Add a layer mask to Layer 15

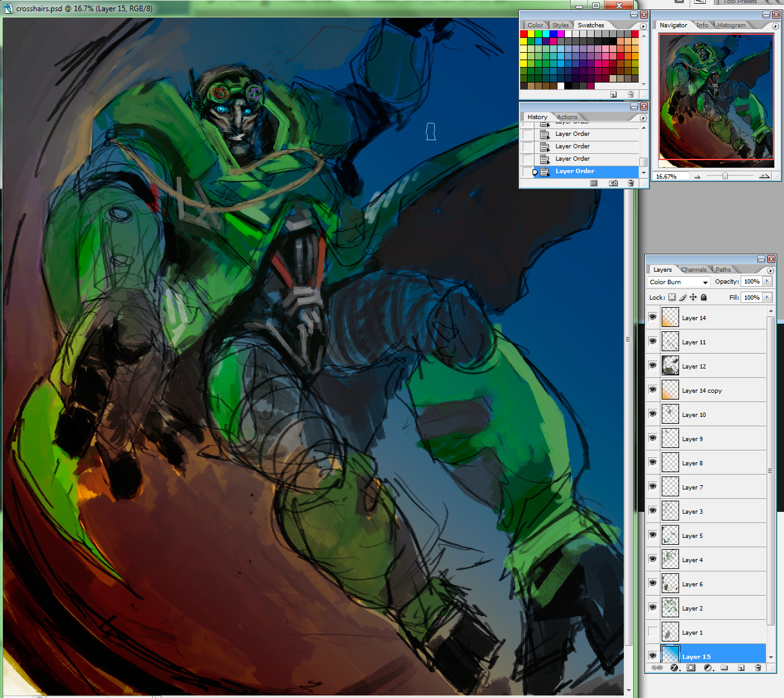pyautogui.click(x=691, y=668)
